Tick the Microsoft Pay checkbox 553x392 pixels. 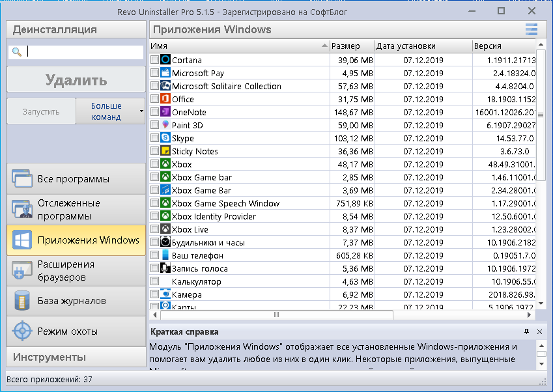[x=154, y=73]
